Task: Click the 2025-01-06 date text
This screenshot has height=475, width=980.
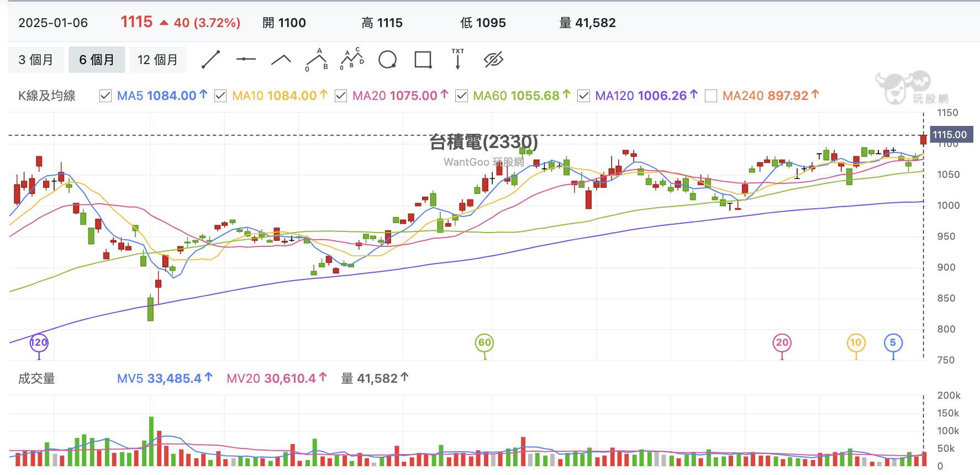Action: click(53, 23)
